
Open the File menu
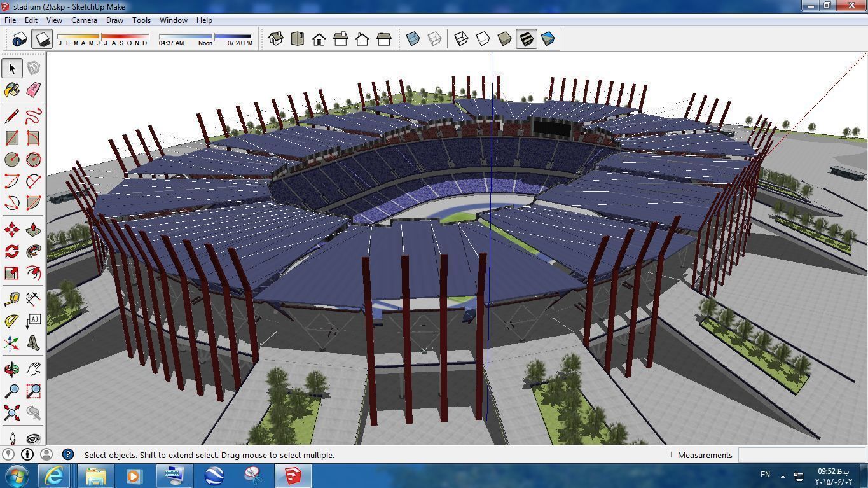pos(10,20)
